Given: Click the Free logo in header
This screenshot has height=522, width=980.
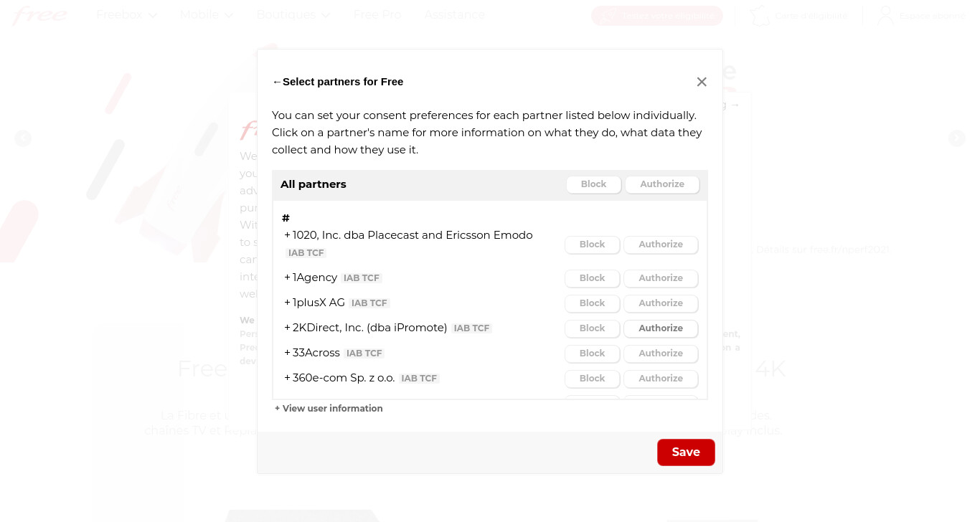Looking at the screenshot, I should pos(39,15).
